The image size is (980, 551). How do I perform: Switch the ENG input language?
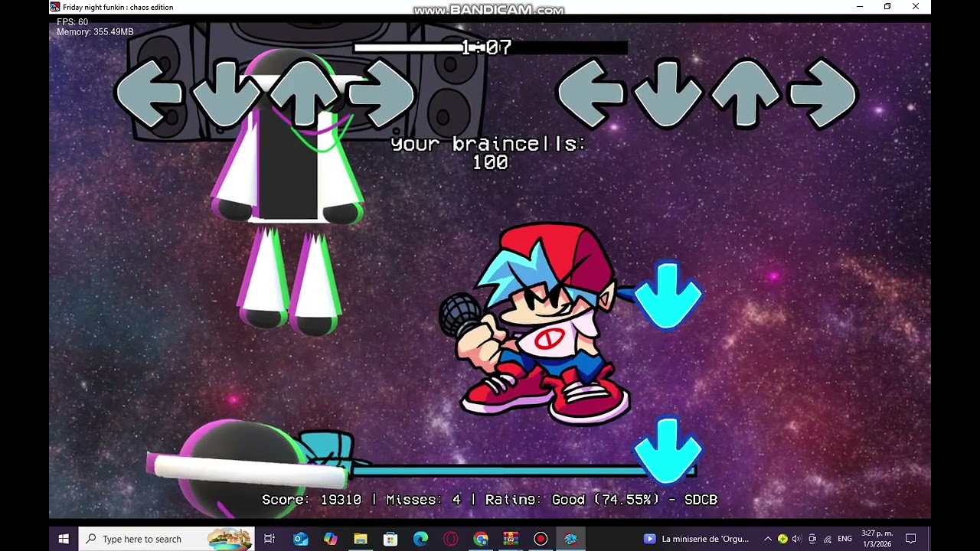844,539
